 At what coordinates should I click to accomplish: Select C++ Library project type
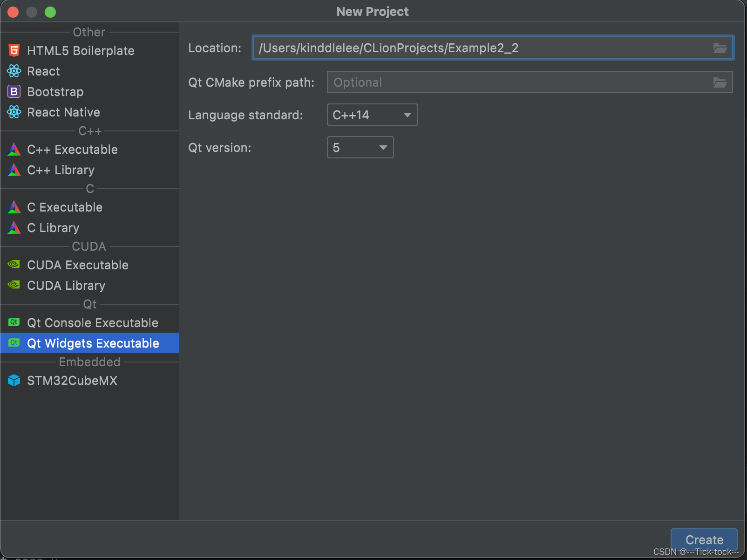coord(89,170)
